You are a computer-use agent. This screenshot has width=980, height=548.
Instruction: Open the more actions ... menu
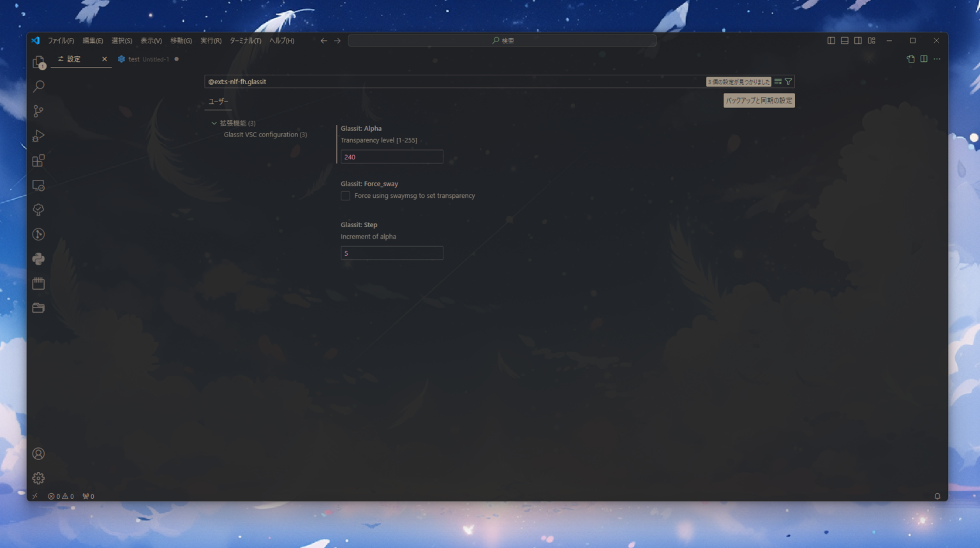[x=937, y=59]
